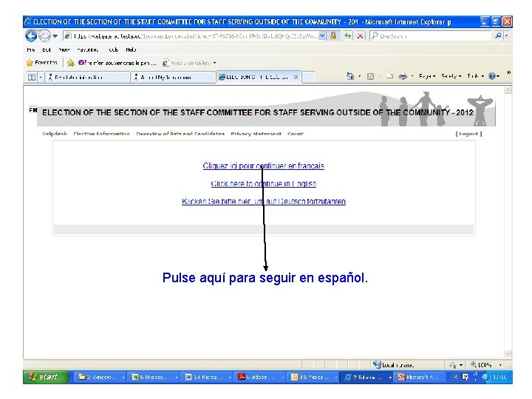
Task: Click the German 'Klicken Sie bitte hier' link
Action: [264, 201]
